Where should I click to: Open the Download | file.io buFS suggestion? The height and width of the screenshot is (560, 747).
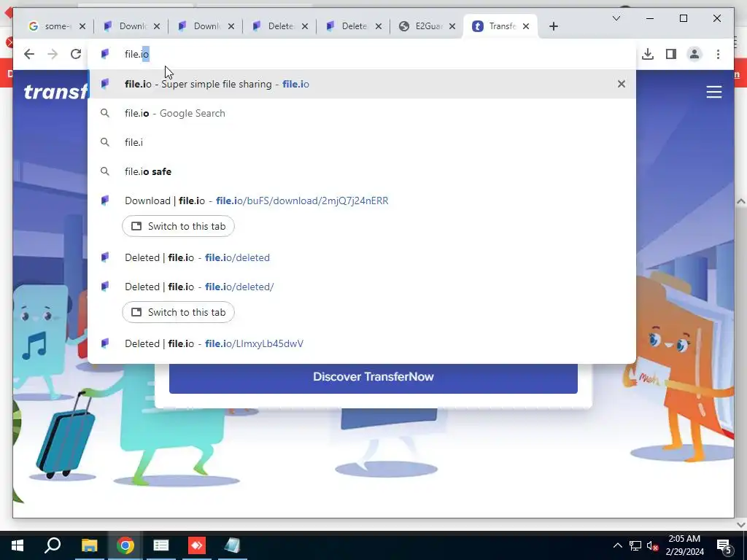pyautogui.click(x=362, y=201)
